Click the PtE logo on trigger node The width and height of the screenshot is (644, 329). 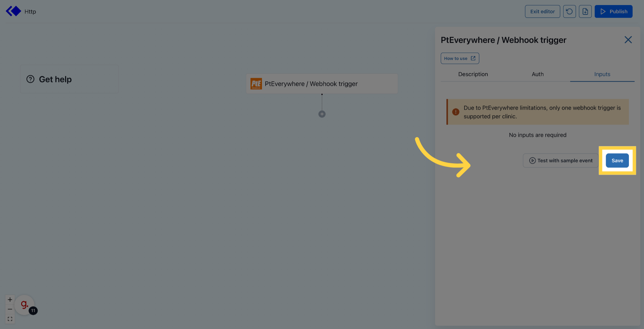tap(256, 84)
